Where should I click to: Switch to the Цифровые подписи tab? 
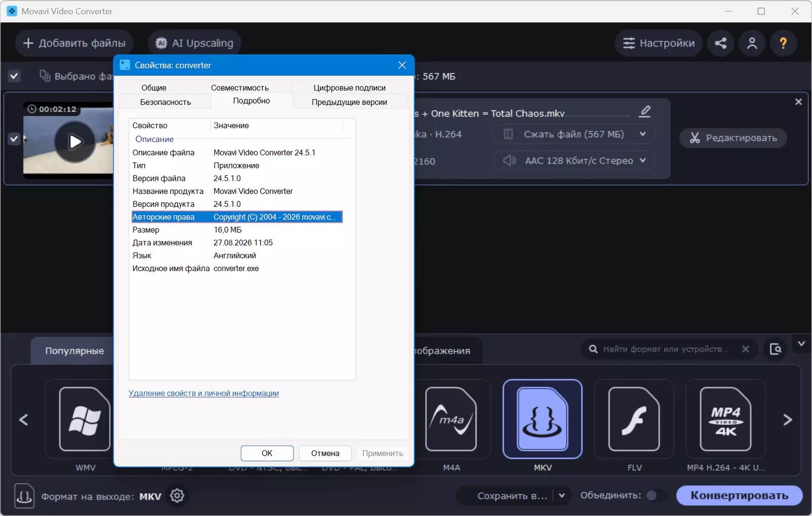point(349,88)
